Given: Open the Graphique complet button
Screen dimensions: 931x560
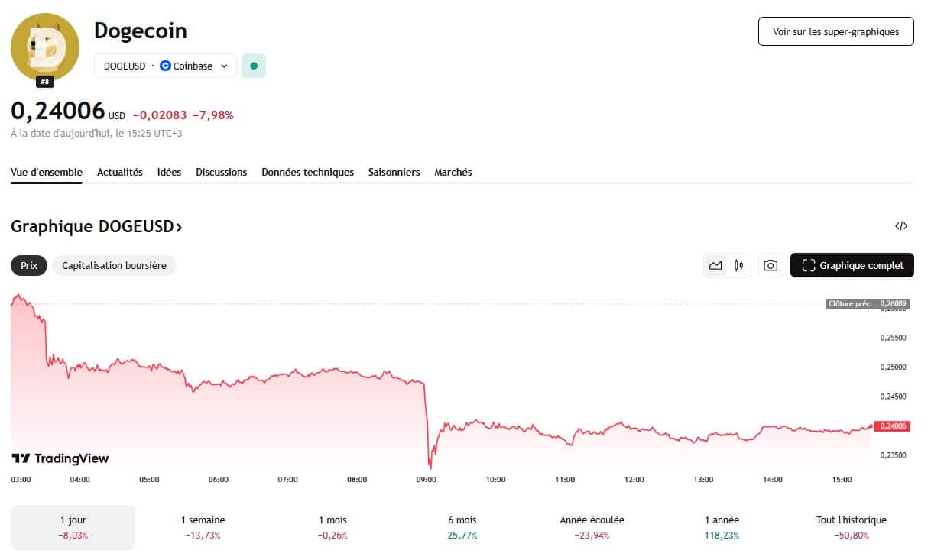Looking at the screenshot, I should point(852,265).
